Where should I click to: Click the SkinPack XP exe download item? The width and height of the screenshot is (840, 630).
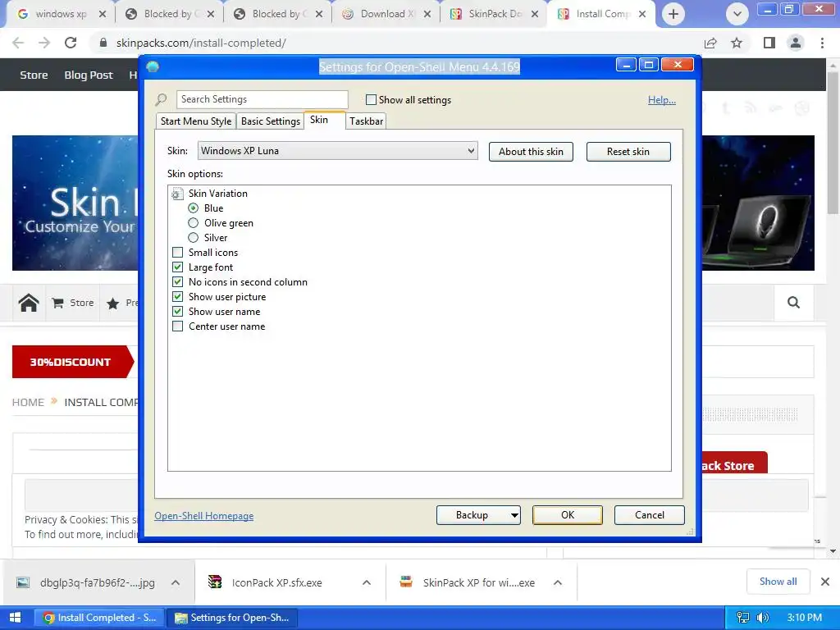pos(467,582)
